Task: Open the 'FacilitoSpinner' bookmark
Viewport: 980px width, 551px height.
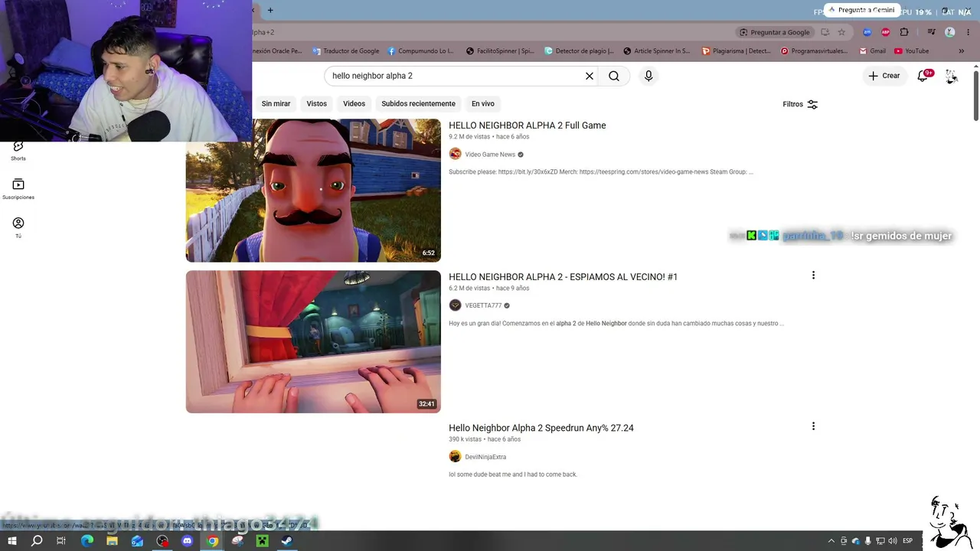Action: click(x=500, y=51)
